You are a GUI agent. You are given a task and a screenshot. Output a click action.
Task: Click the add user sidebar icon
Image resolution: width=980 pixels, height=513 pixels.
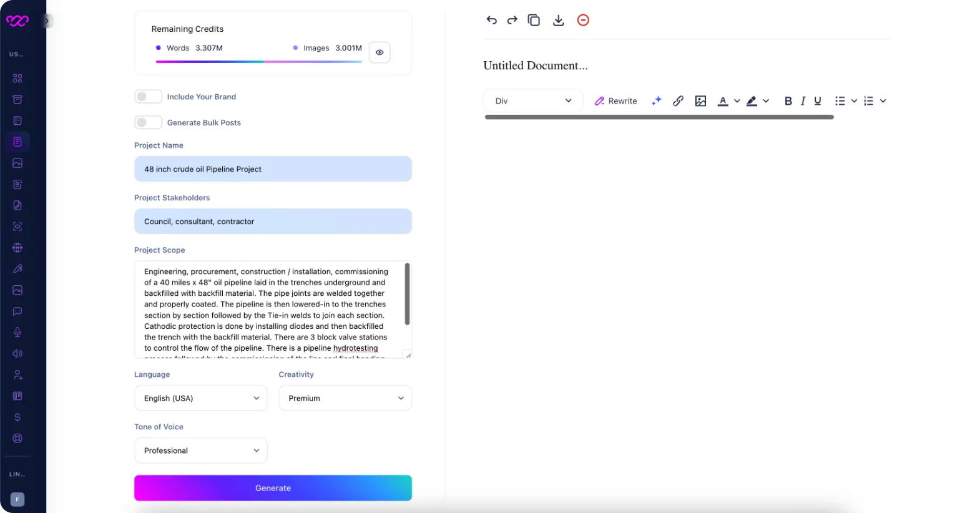[x=17, y=375]
